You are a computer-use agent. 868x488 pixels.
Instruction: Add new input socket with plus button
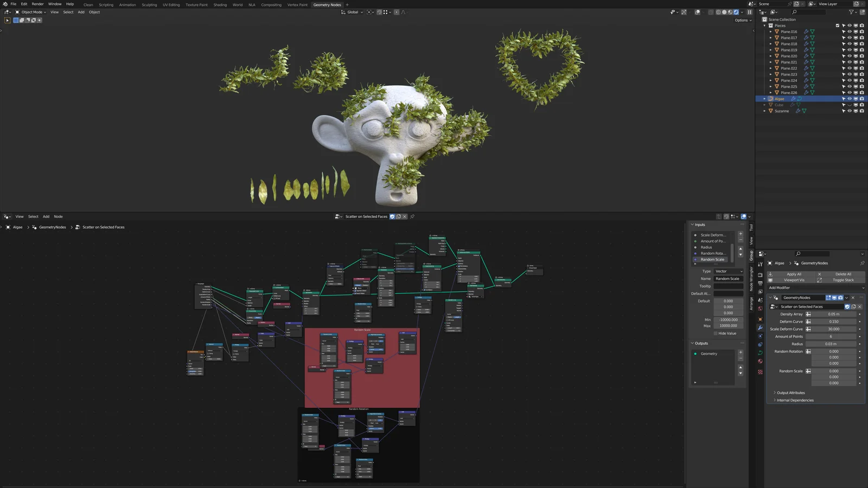[741, 234]
